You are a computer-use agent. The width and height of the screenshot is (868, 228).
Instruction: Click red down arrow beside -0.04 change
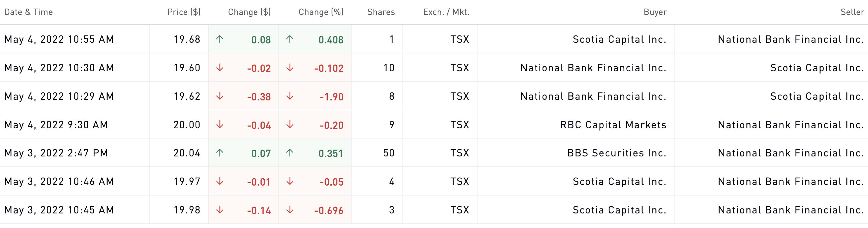point(220,125)
